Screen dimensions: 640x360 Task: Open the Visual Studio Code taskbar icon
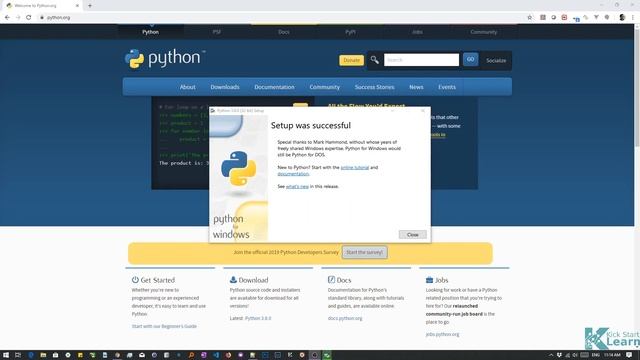216,355
